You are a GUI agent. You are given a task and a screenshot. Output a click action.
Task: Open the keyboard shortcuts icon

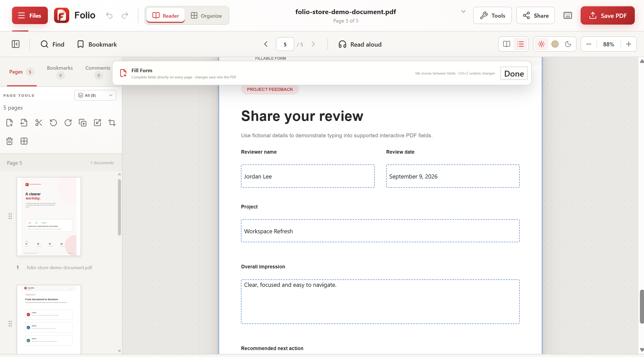568,15
